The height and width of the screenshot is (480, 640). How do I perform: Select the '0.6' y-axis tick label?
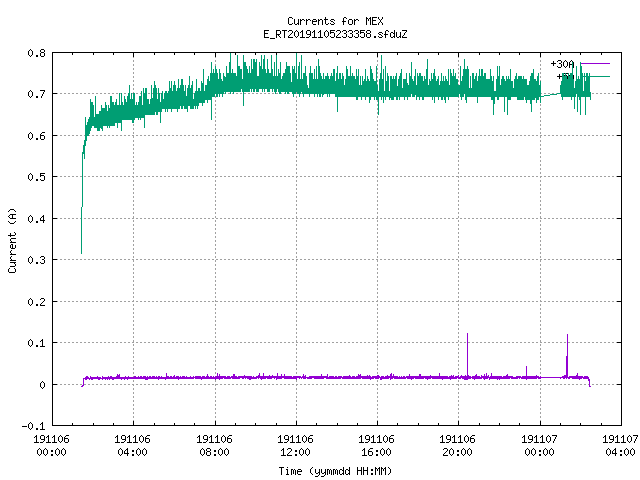click(x=36, y=136)
